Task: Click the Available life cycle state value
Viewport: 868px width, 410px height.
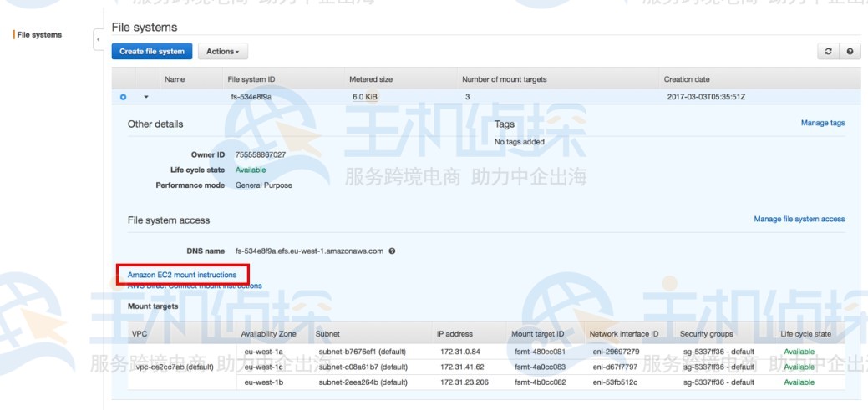Action: click(251, 170)
